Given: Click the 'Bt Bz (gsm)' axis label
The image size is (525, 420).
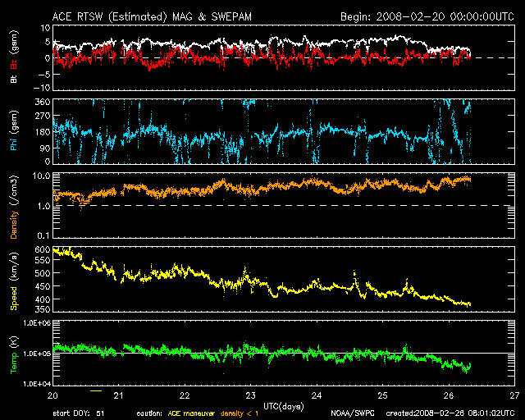Looking at the screenshot, I should pyautogui.click(x=14, y=57).
